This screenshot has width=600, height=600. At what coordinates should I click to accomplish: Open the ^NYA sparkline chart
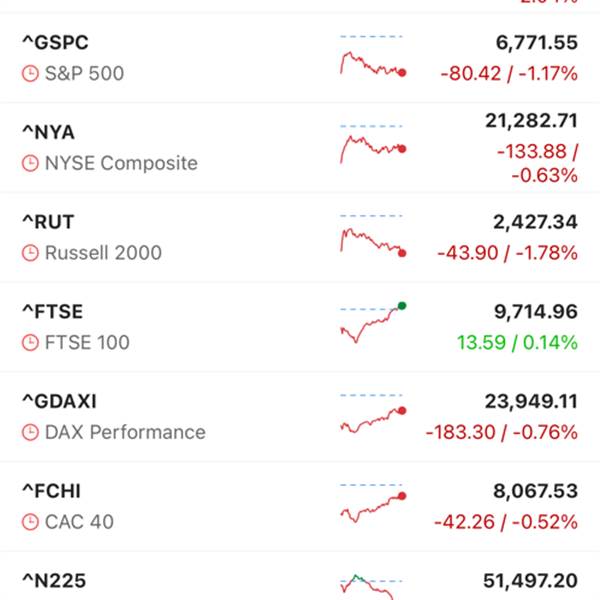click(372, 148)
